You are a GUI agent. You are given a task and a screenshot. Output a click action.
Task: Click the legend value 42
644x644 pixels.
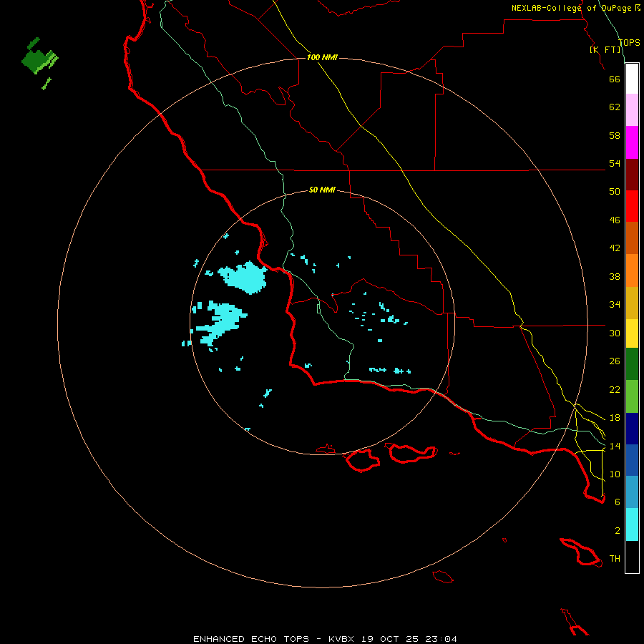(x=615, y=248)
